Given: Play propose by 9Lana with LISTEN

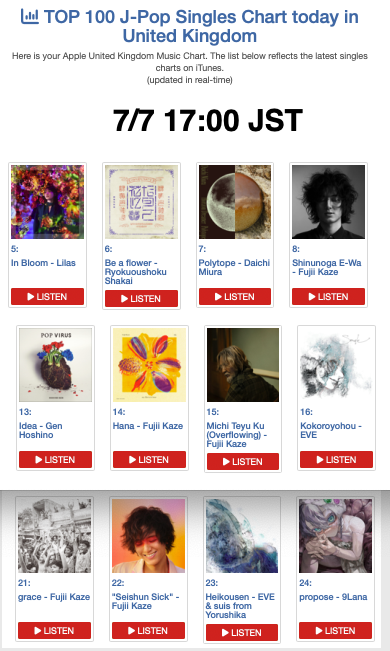Looking at the screenshot, I should [x=335, y=630].
